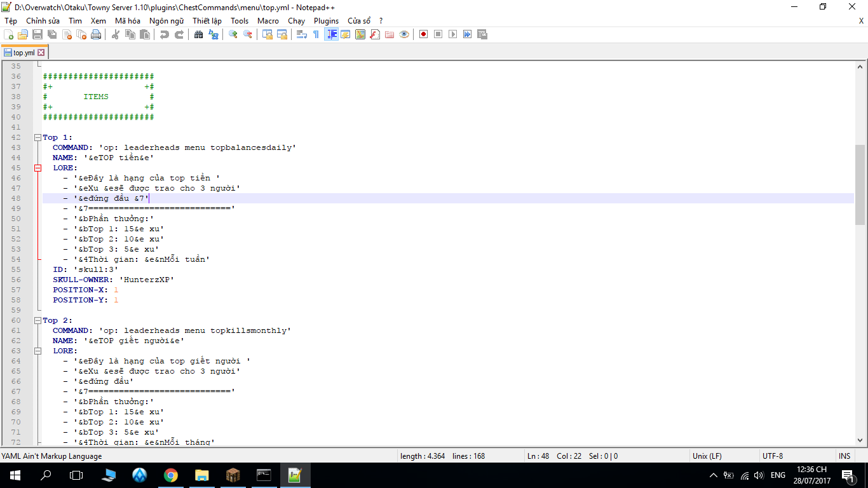
Task: Collapse the 'Top 1:' fold block
Action: pyautogui.click(x=37, y=137)
